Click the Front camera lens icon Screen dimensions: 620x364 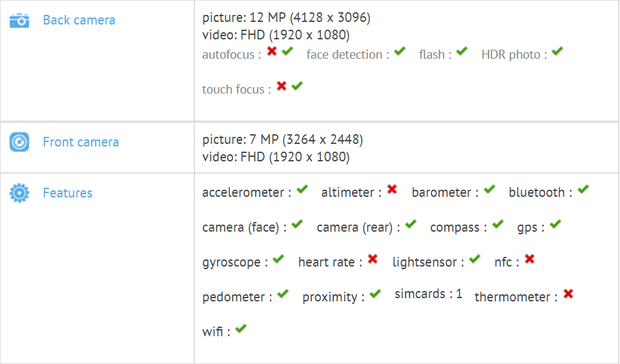19,142
